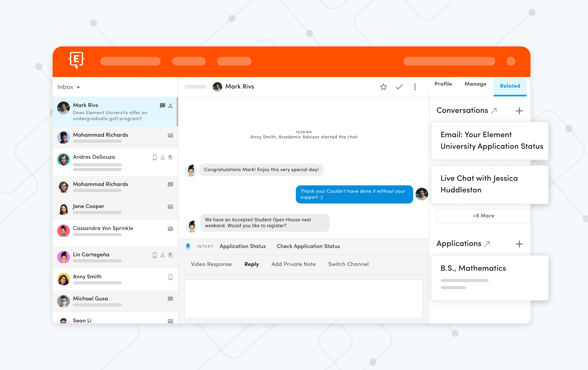The height and width of the screenshot is (370, 588).
Task: Switch to the Manage tab
Action: [475, 84]
